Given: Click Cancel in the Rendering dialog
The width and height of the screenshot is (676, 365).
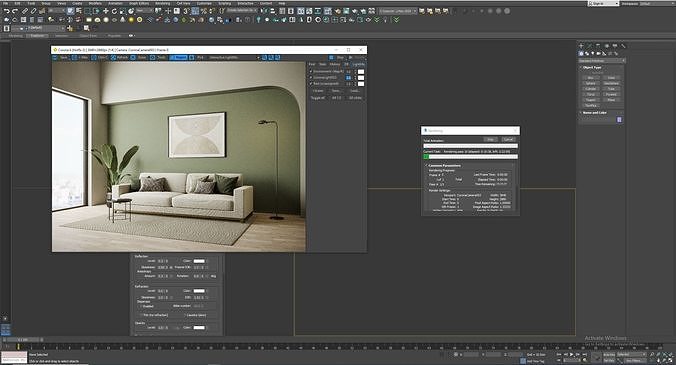Looking at the screenshot, I should [509, 139].
